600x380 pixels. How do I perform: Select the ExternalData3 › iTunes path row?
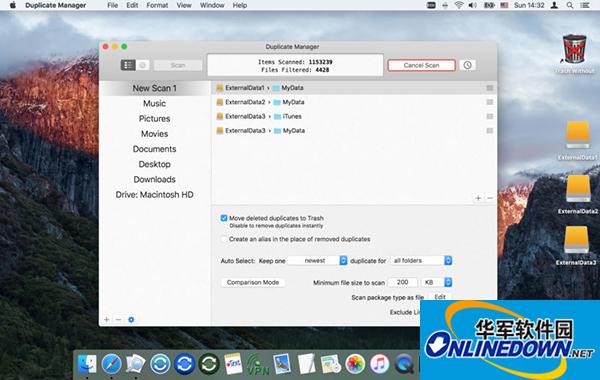pyautogui.click(x=354, y=116)
